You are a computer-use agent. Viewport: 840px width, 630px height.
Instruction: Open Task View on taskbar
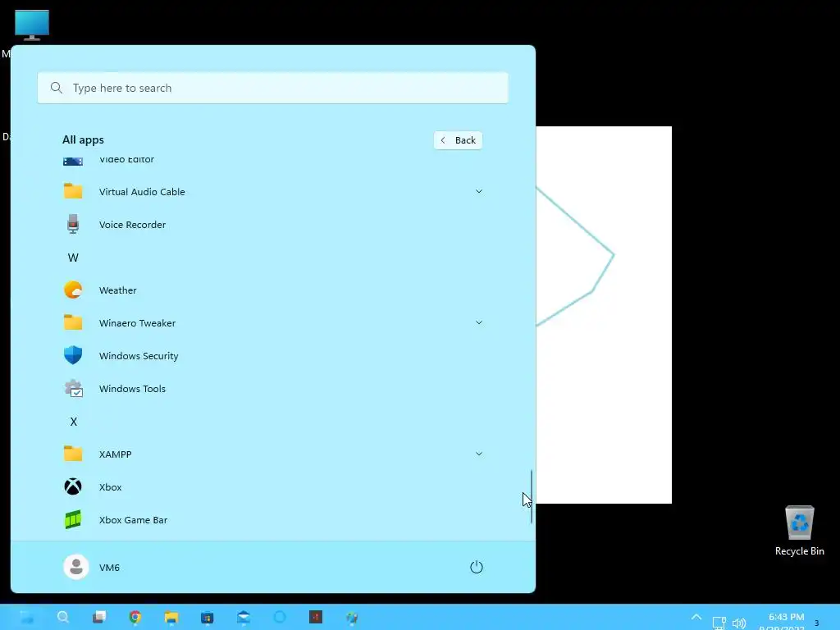99,617
